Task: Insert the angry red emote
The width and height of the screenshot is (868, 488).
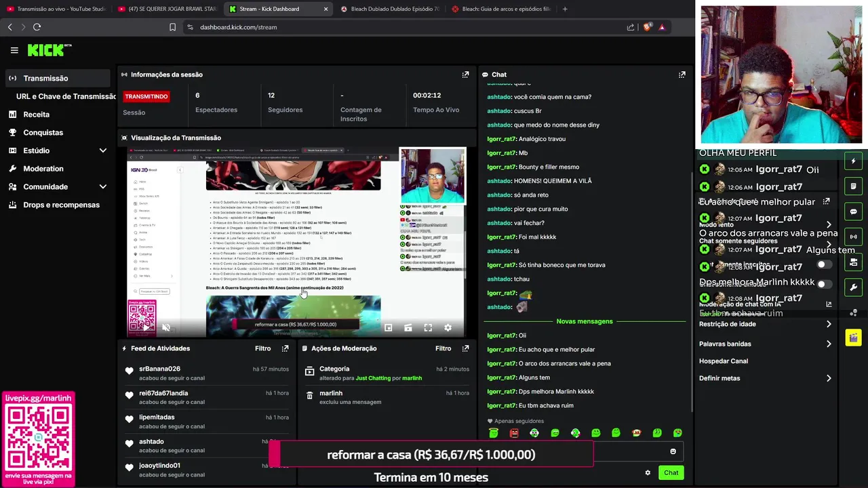Action: click(x=514, y=433)
